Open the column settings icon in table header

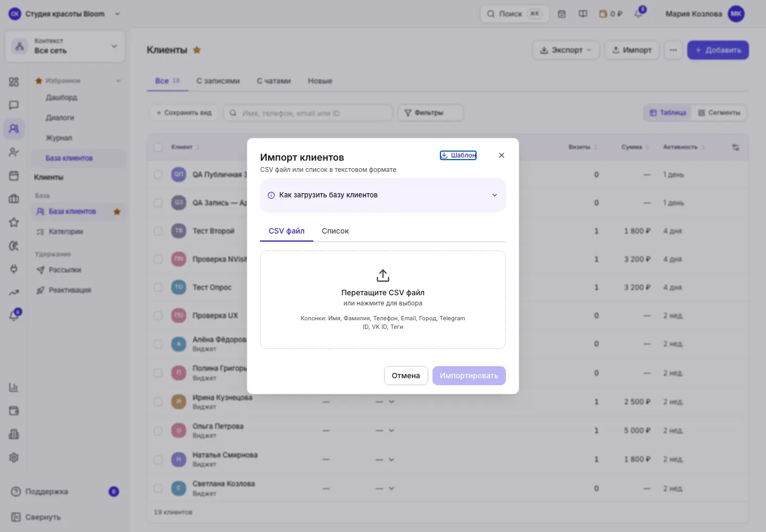coord(736,147)
